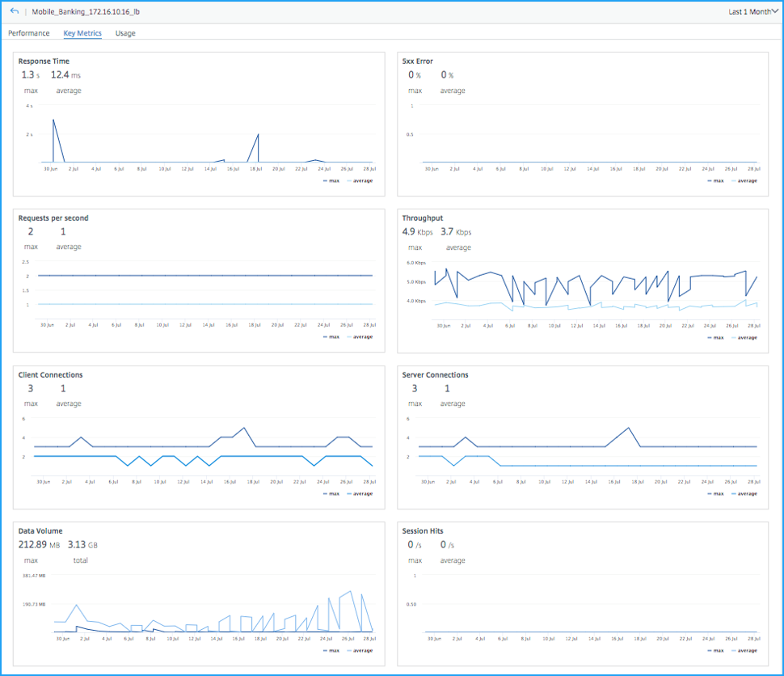Toggle average series in Throughput legend

pos(744,338)
